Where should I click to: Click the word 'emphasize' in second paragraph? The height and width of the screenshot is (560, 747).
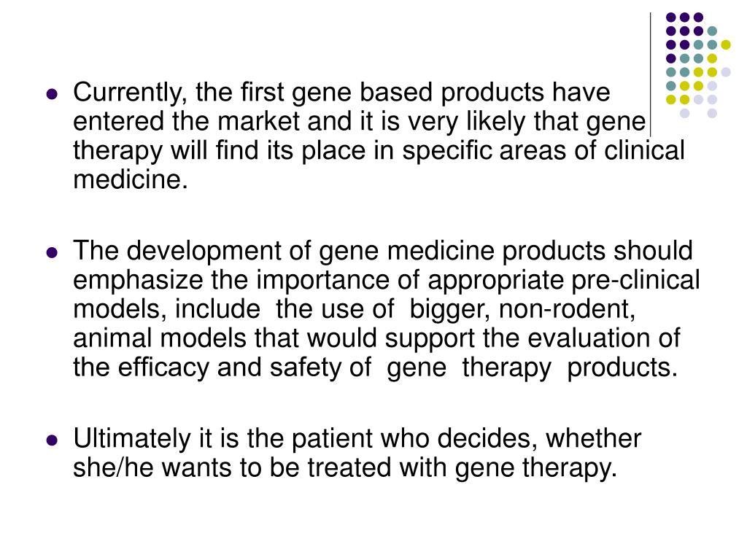coord(138,281)
